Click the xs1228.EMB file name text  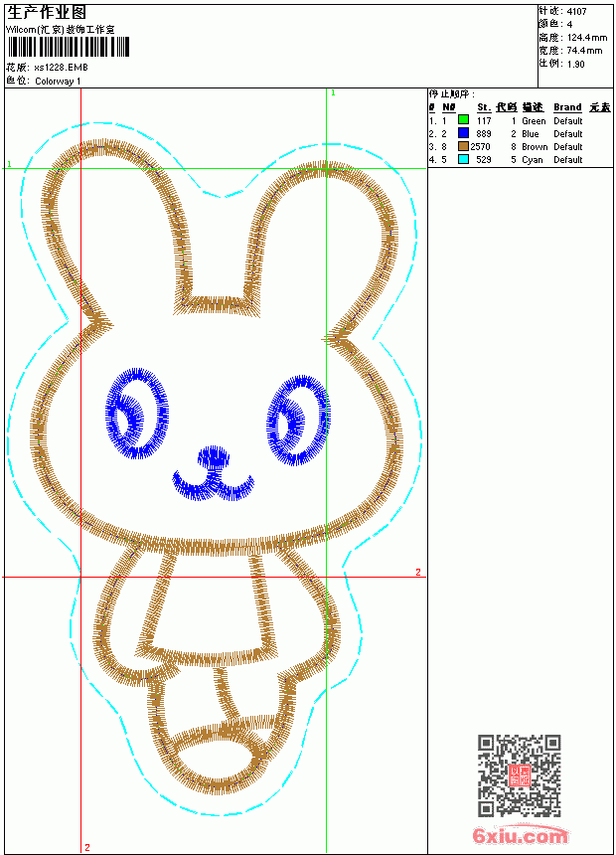61,68
